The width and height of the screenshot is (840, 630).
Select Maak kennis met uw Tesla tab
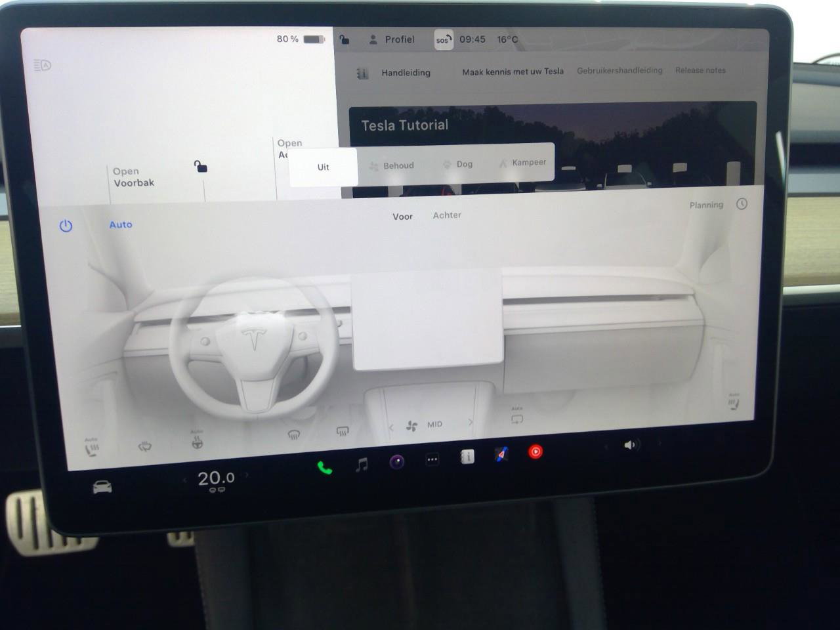(x=513, y=72)
